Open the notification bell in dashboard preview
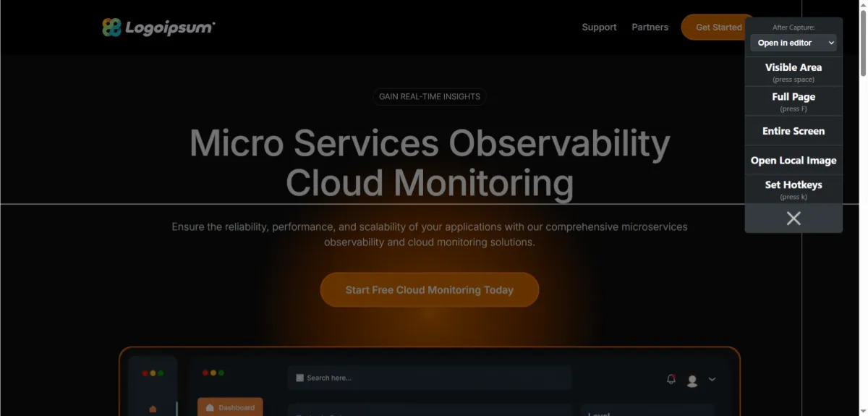Screen dimensions: 868x416 (671, 379)
